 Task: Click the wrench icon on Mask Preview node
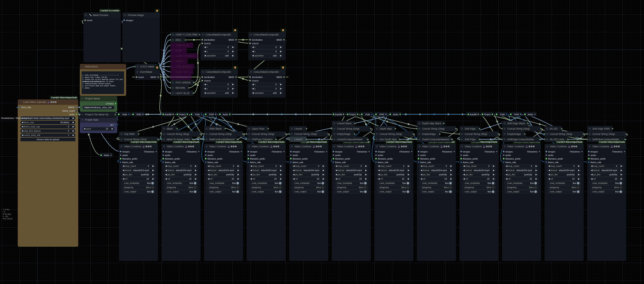90,15
